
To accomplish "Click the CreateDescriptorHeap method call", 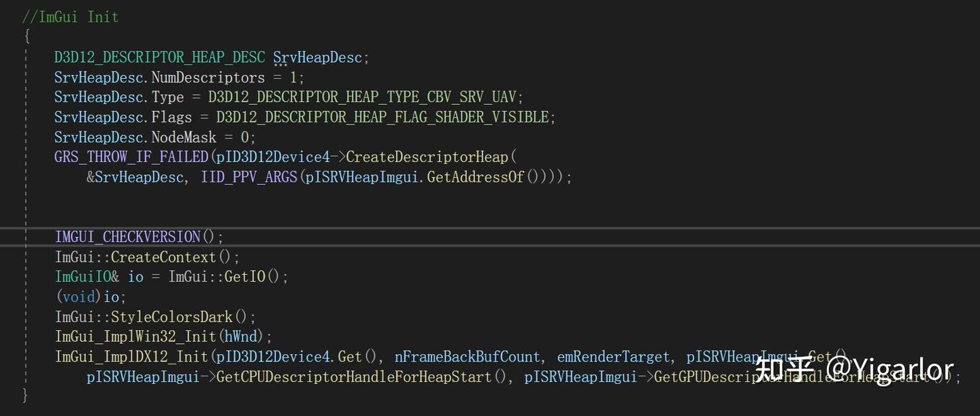I will pos(427,157).
